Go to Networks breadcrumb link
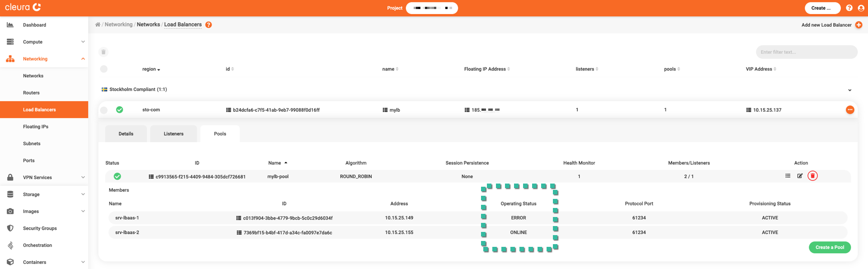The image size is (868, 269). pos(148,24)
